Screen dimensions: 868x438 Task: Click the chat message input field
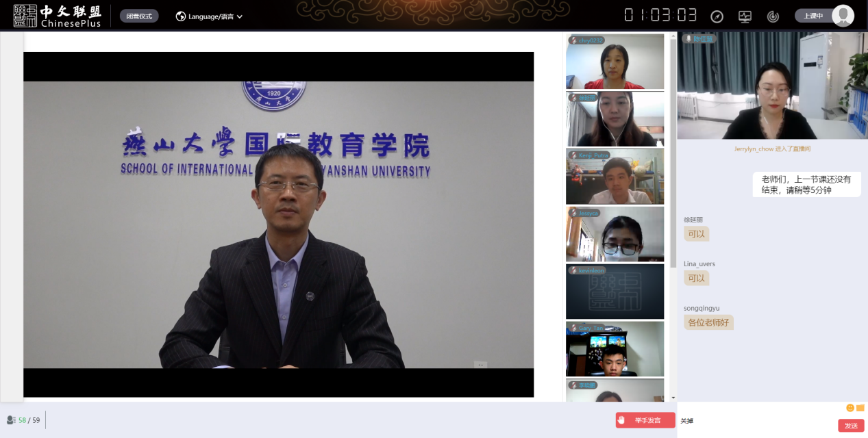pyautogui.click(x=754, y=421)
